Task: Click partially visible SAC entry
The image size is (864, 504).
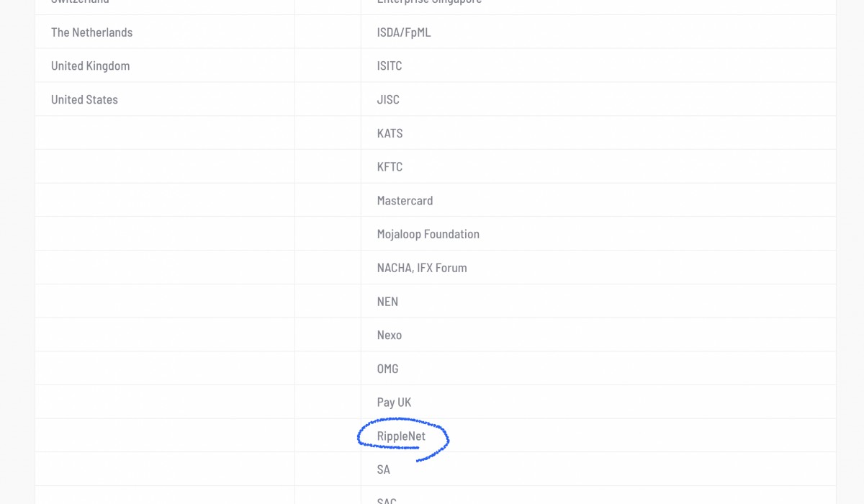Action: 387,500
